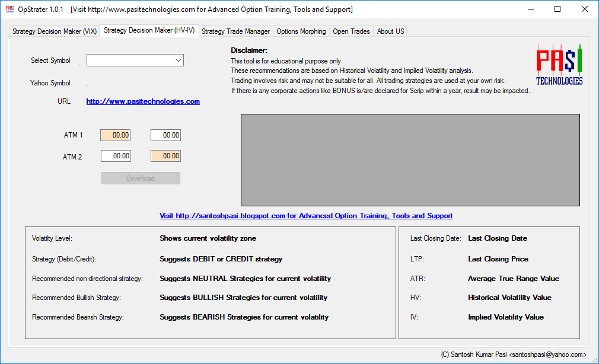Open the pasitechnologies.com URL link
The image size is (599, 364).
pyautogui.click(x=143, y=101)
